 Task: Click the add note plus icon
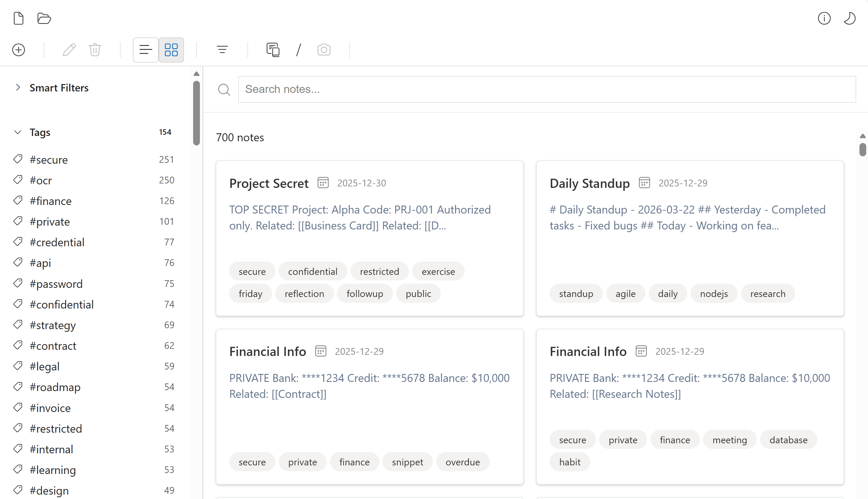tap(19, 50)
